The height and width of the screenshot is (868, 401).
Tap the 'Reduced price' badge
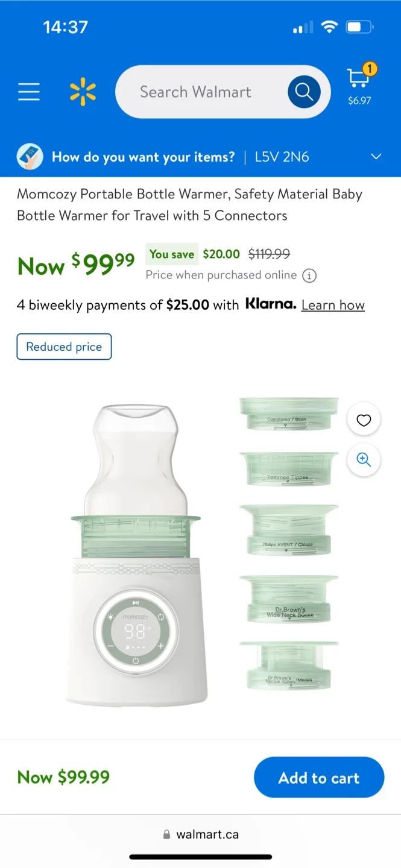click(64, 347)
